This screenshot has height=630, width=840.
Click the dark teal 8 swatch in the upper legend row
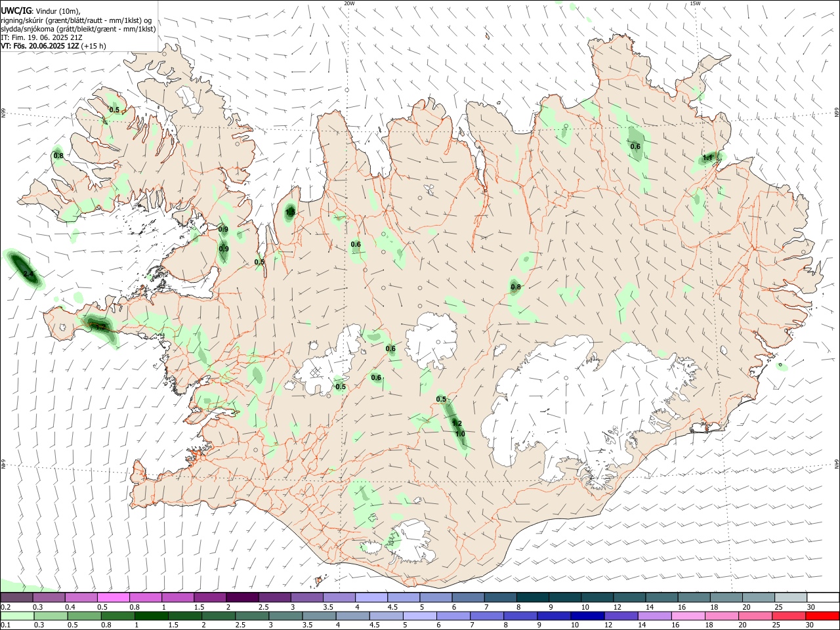pos(532,597)
